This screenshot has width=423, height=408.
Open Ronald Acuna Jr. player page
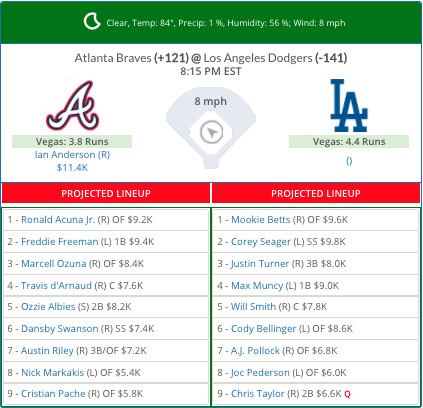pyautogui.click(x=58, y=220)
